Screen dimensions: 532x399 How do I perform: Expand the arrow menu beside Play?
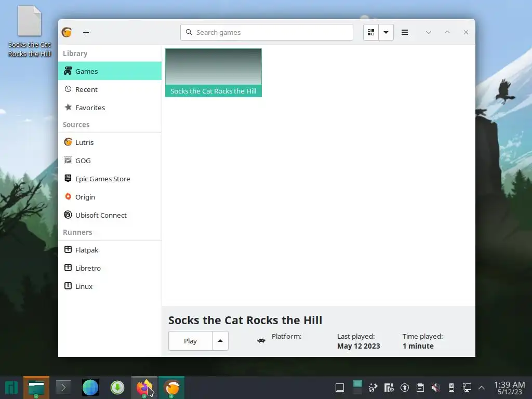pos(220,341)
